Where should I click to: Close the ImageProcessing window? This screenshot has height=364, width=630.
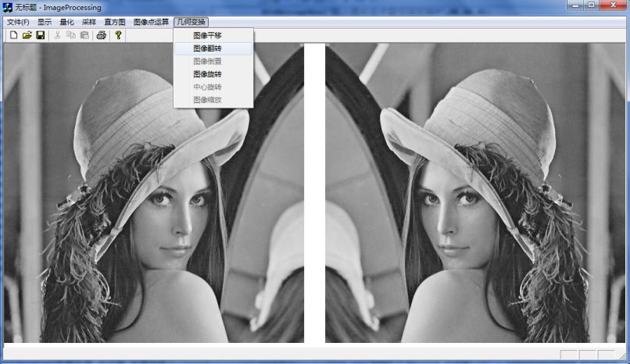[x=613, y=5]
